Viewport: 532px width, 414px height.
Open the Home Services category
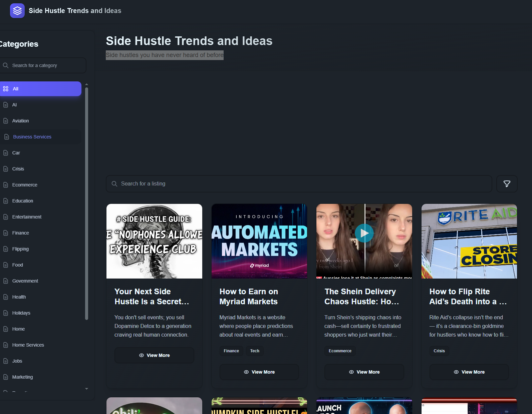(40, 345)
